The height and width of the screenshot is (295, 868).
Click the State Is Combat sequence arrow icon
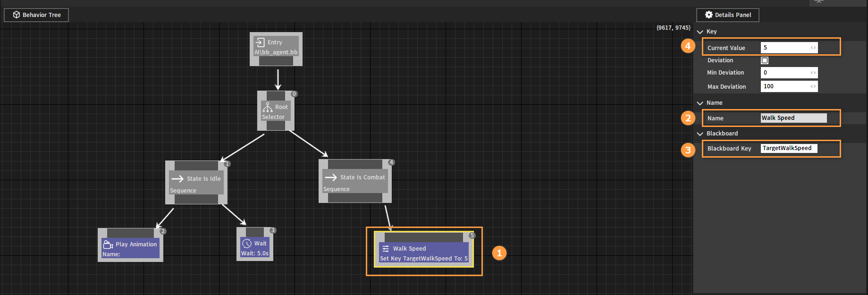[331, 177]
